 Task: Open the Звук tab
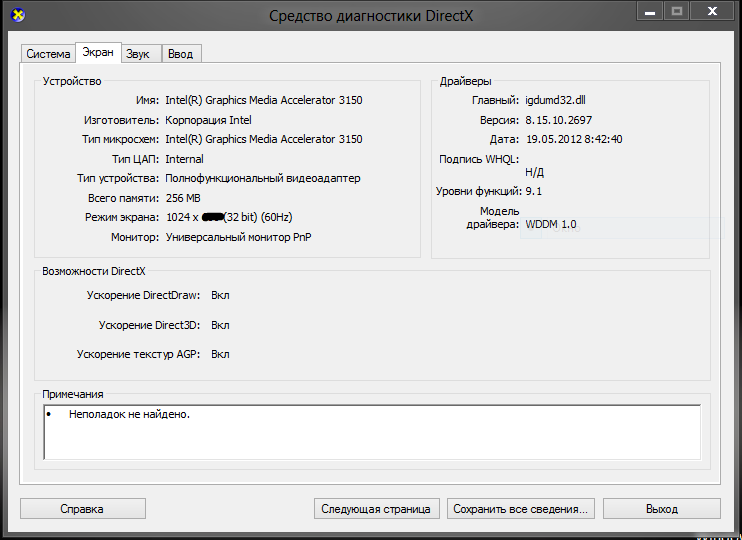pyautogui.click(x=138, y=54)
